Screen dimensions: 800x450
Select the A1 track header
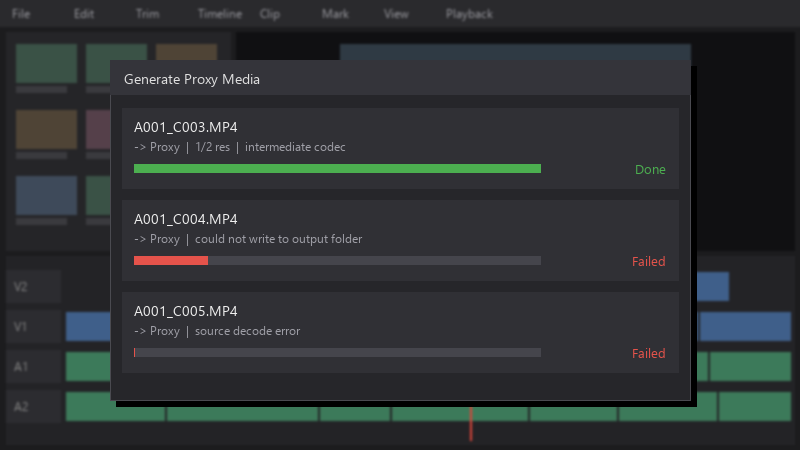(34, 366)
